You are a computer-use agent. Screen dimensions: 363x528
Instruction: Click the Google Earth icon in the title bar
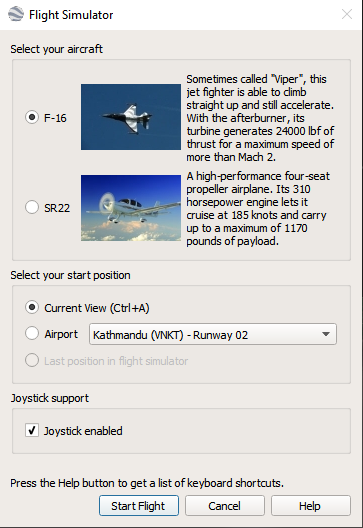[x=16, y=14]
